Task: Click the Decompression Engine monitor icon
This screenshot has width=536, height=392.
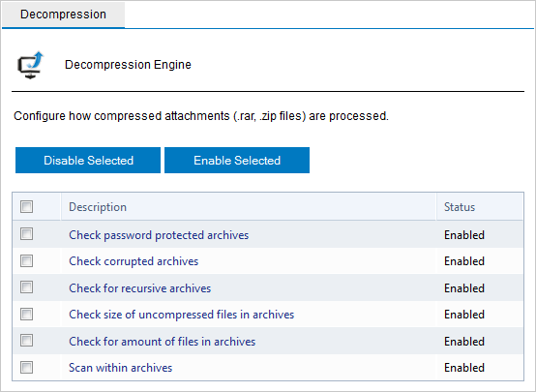Action: (x=30, y=65)
